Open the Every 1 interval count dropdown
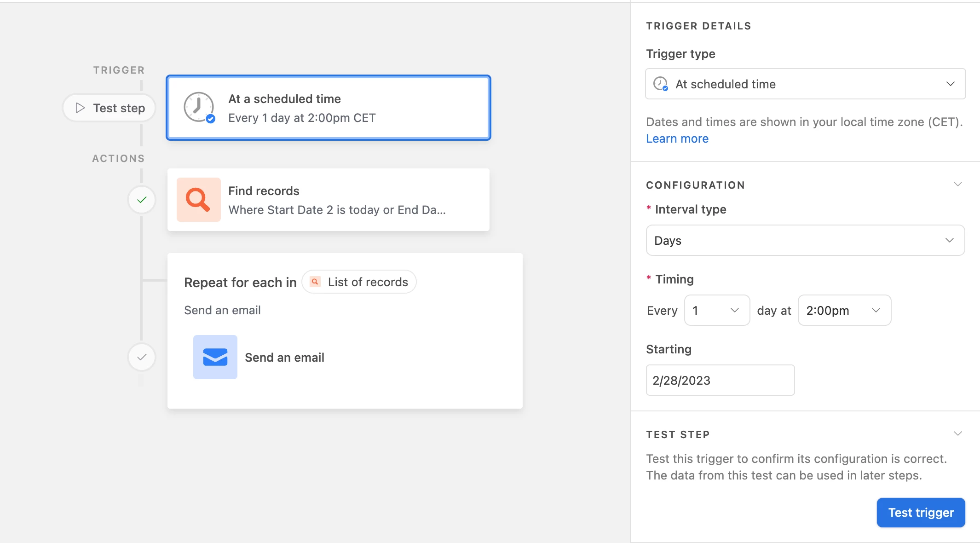The image size is (980, 543). point(717,310)
